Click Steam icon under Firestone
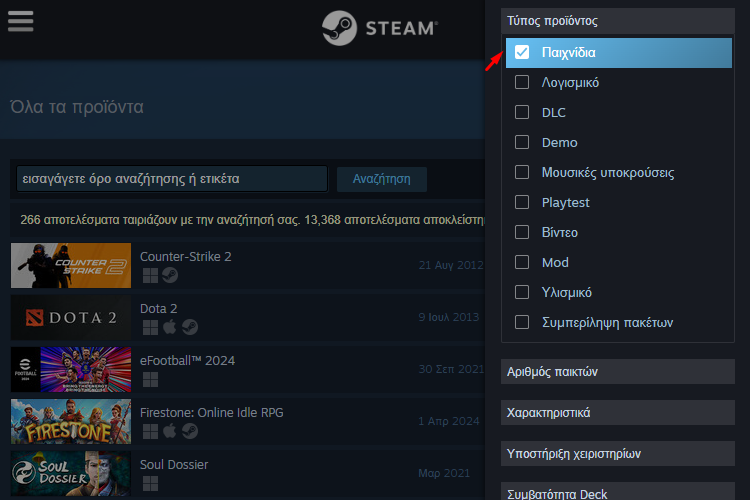Viewport: 750px width, 500px height. [x=190, y=431]
